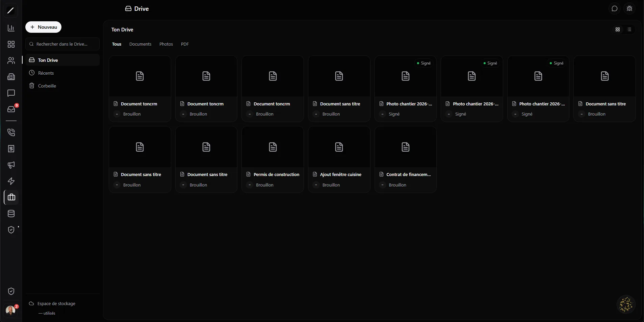The image size is (644, 322).
Task: Click the Permis de construction title text
Action: click(x=276, y=175)
